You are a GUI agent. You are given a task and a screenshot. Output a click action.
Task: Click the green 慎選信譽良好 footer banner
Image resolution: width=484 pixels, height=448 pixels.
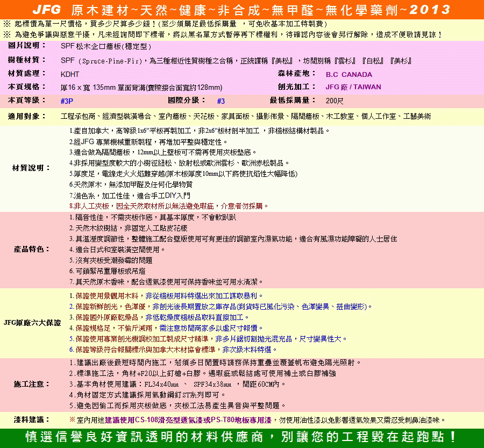(242, 438)
